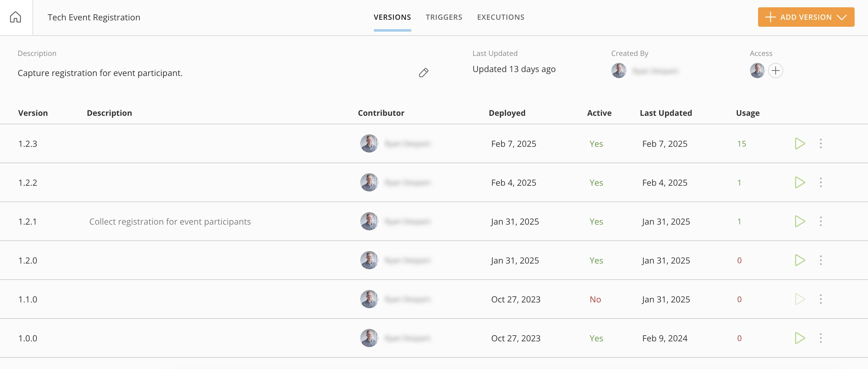Switch to the Triggers tab

(x=444, y=17)
